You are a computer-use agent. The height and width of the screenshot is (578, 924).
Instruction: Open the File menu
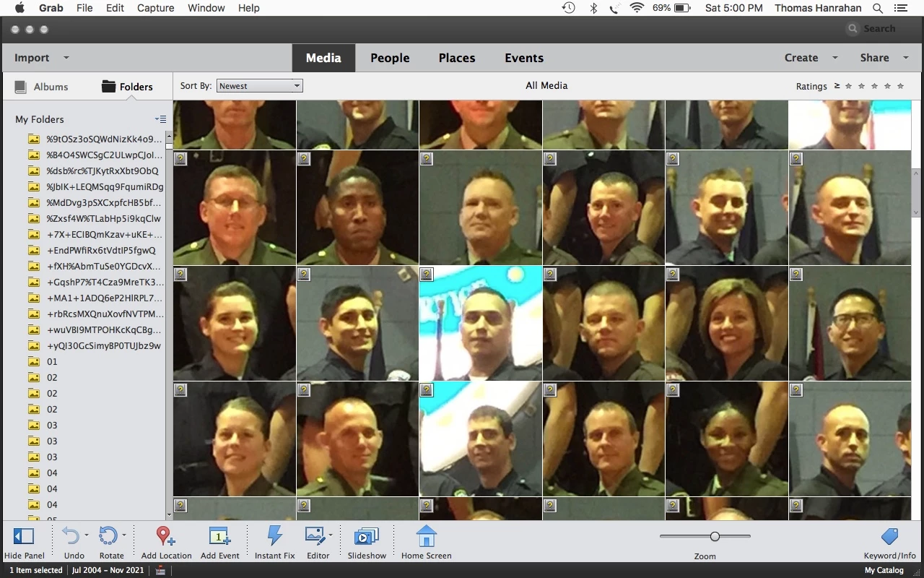coord(84,8)
